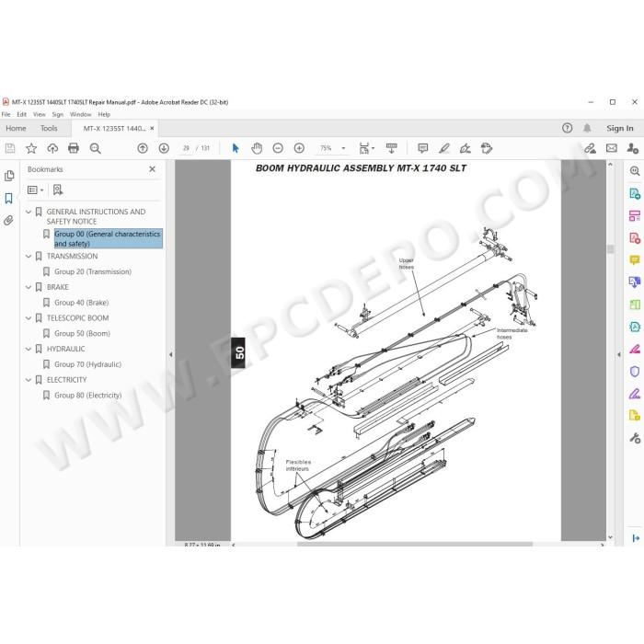This screenshot has height=644, width=644.
Task: Upload the file to cloud storage
Action: pyautogui.click(x=52, y=148)
